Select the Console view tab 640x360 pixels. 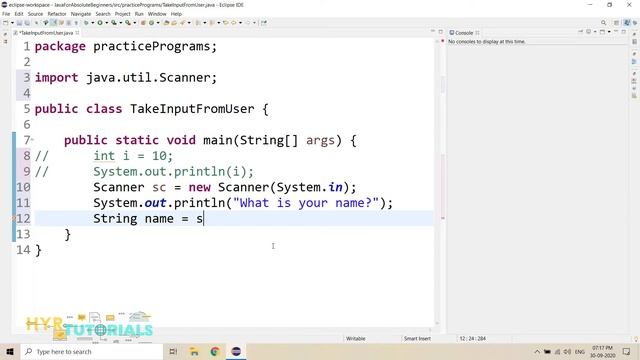click(x=463, y=33)
